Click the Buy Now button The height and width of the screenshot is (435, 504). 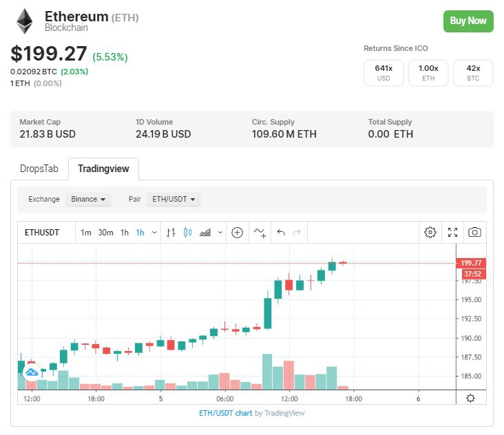468,21
